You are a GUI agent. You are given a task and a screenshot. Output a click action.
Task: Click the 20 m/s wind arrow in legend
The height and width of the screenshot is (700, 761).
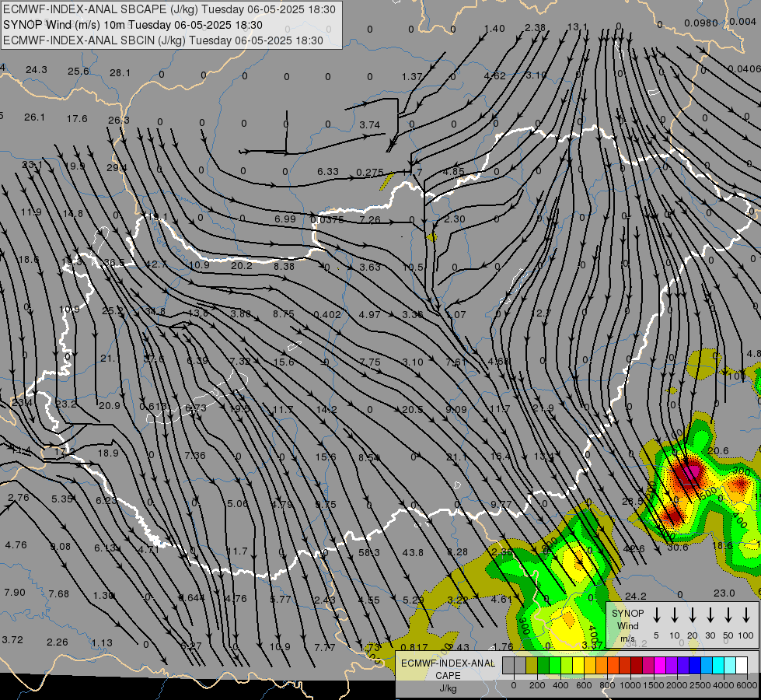693,614
